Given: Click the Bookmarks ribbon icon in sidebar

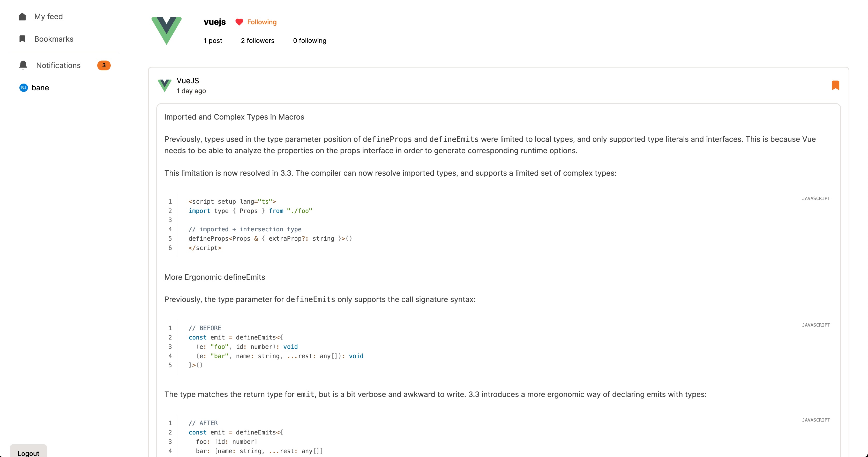Looking at the screenshot, I should (x=22, y=39).
